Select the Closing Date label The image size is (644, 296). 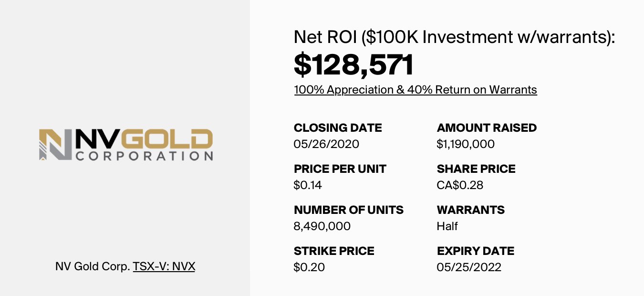click(x=338, y=128)
